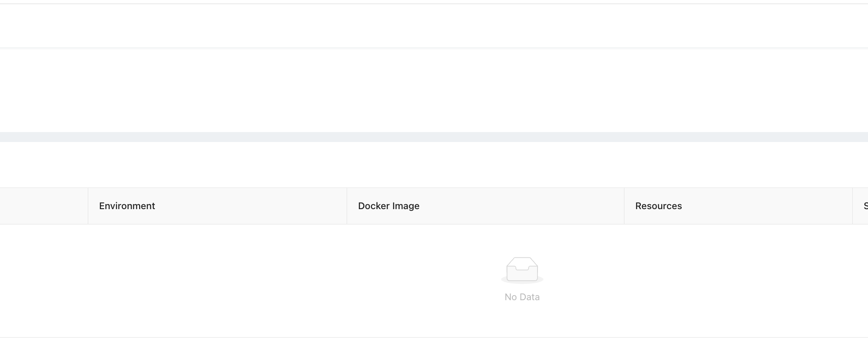Click the blank panel above the gray divider
This screenshot has height=343, width=868.
tap(434, 90)
